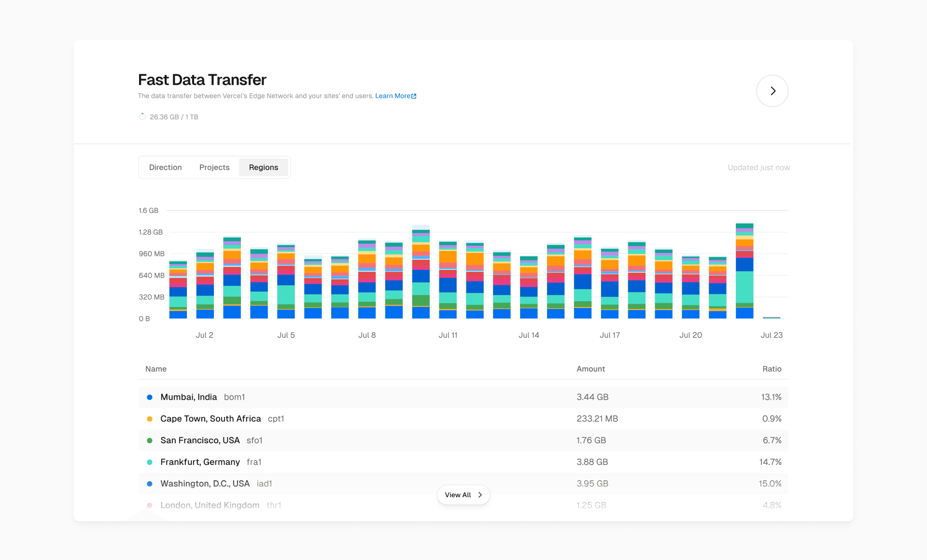Switch to the Projects tab
Image resolution: width=927 pixels, height=560 pixels.
pyautogui.click(x=214, y=168)
